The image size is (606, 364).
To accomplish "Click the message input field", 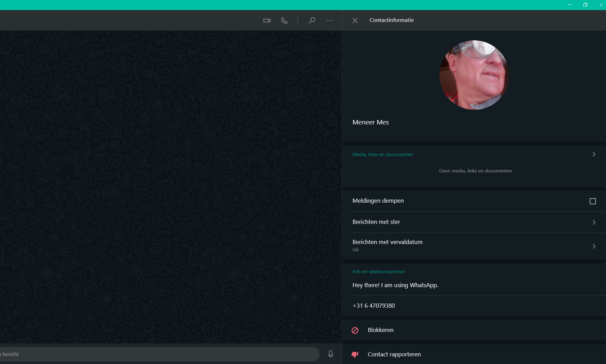I will pos(156,354).
